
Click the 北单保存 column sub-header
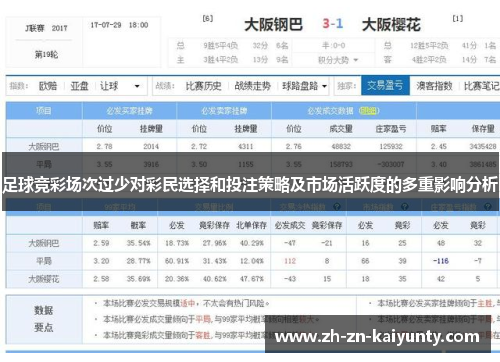(252, 225)
